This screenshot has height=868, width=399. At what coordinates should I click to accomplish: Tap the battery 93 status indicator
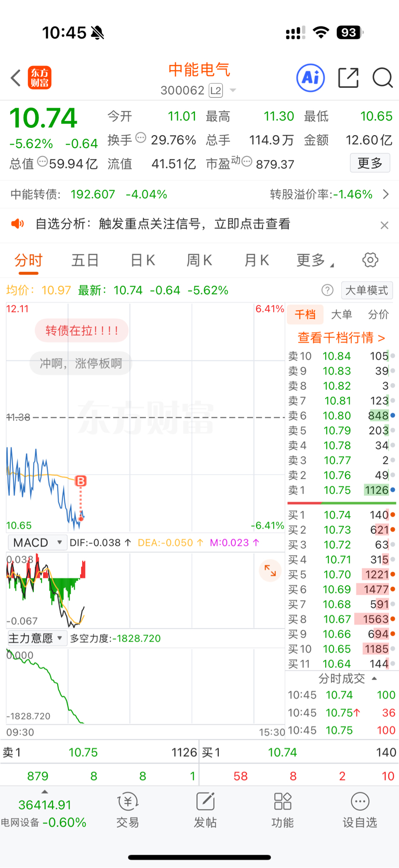point(350,33)
